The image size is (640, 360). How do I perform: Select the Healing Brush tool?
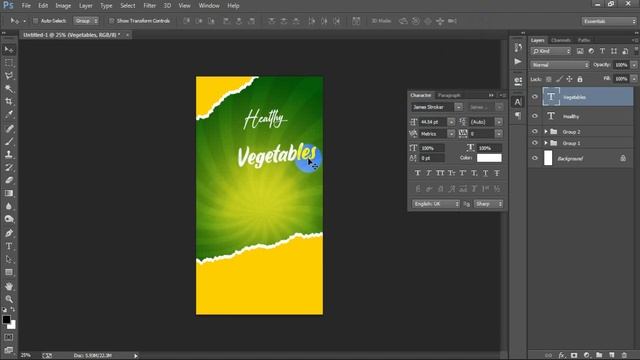9,129
